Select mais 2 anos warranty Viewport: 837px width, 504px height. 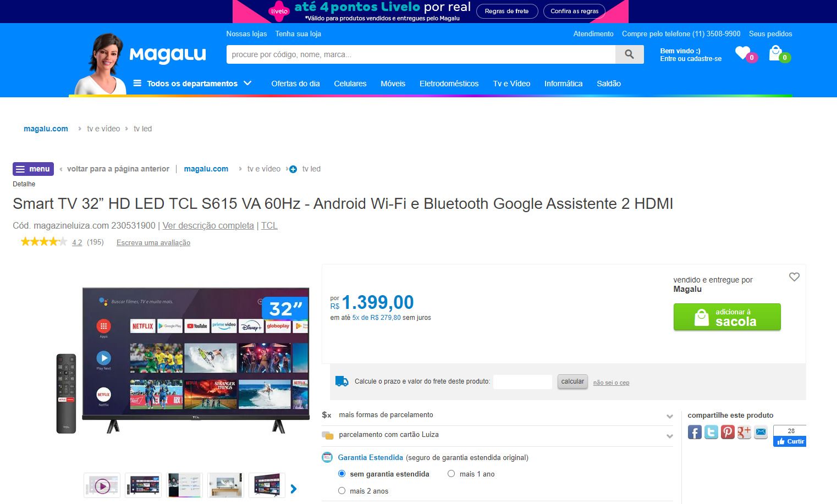[x=342, y=491]
